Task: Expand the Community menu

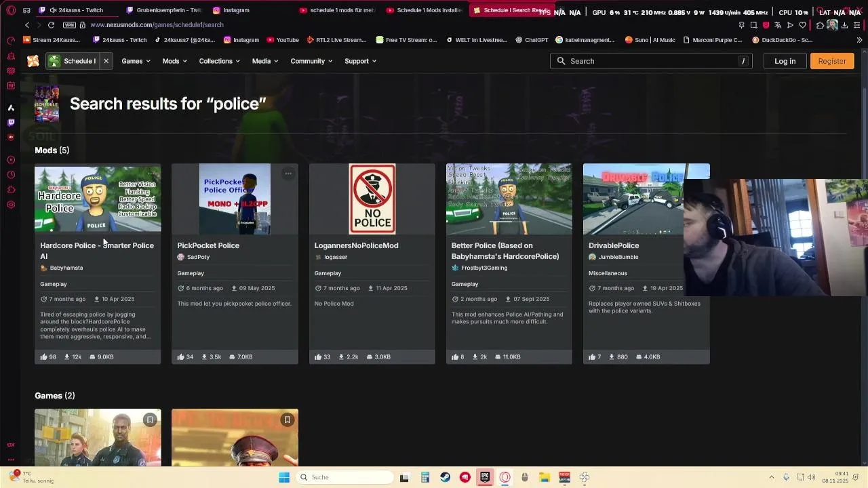Action: coord(311,61)
